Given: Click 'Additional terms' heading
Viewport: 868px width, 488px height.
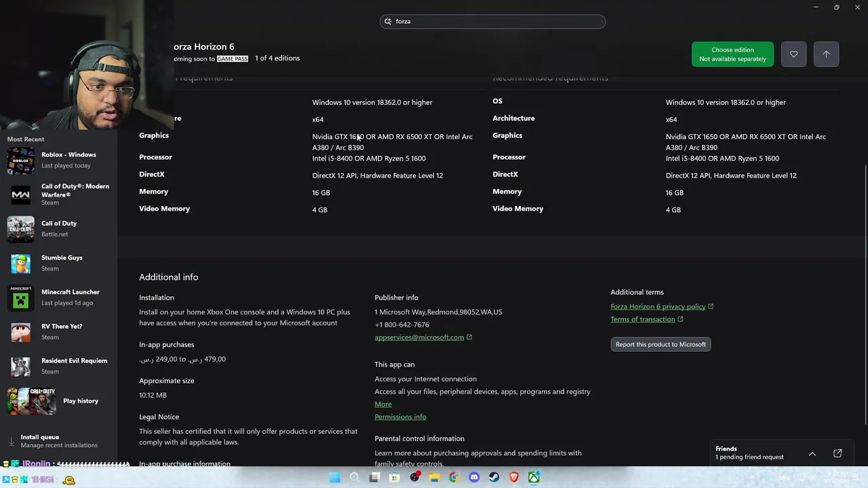Looking at the screenshot, I should pyautogui.click(x=637, y=292).
